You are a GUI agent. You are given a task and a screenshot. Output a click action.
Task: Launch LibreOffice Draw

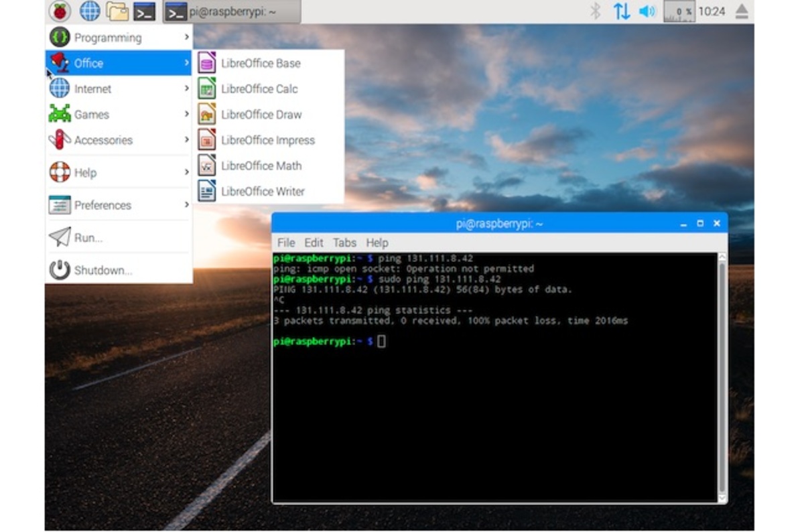coord(261,115)
